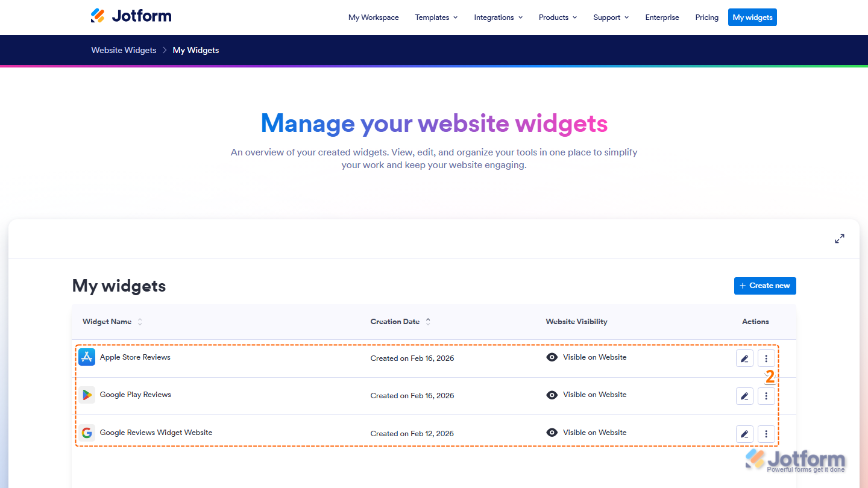Toggle visibility eye for Apple Store Reviews
This screenshot has width=868, height=488.
coord(552,357)
